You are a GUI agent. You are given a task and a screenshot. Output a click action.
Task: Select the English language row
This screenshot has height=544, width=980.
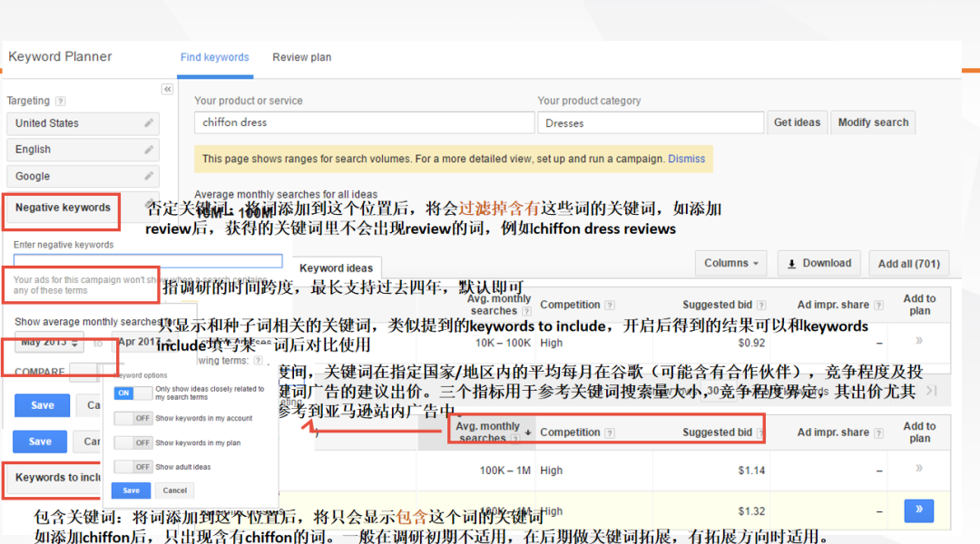(83, 150)
